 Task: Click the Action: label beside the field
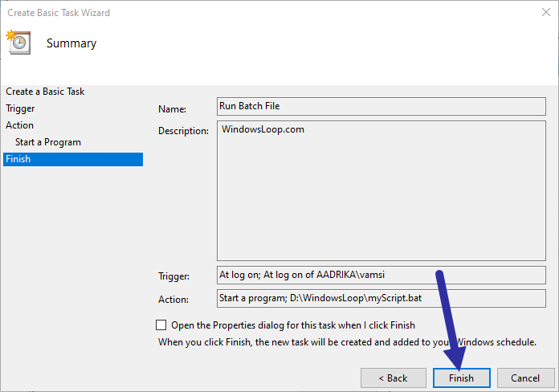click(173, 300)
